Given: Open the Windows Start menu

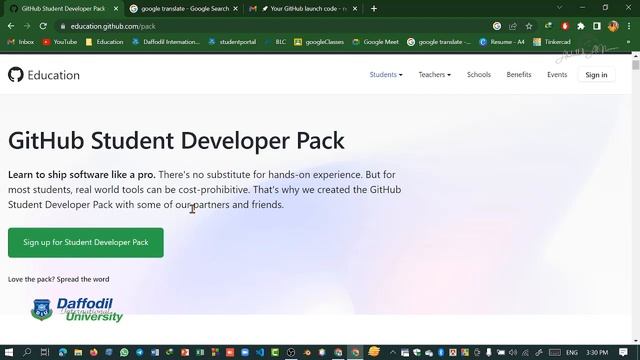Looking at the screenshot, I should coord(9,352).
